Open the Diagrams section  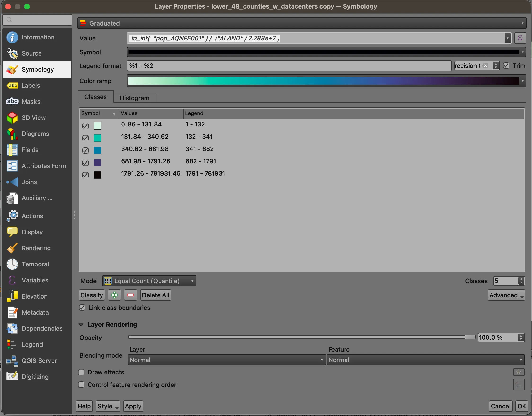pos(35,134)
